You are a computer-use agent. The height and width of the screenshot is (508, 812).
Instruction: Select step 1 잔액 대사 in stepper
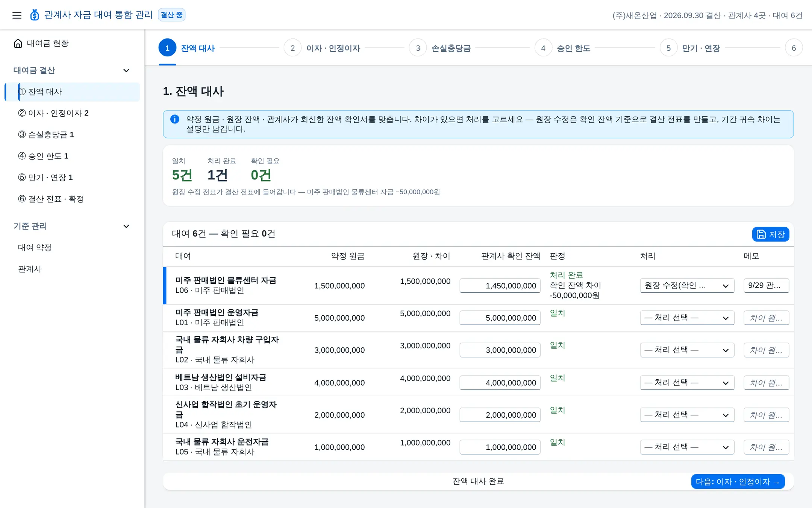tap(187, 48)
